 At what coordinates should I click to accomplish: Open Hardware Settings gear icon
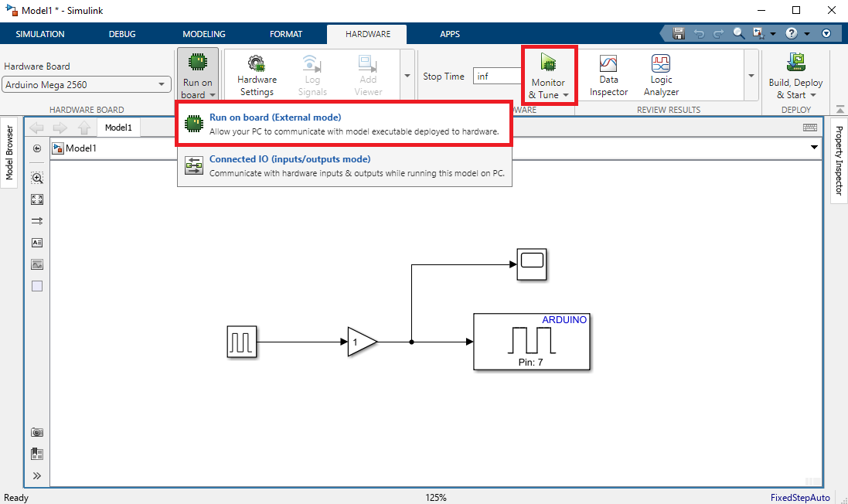pos(256,63)
